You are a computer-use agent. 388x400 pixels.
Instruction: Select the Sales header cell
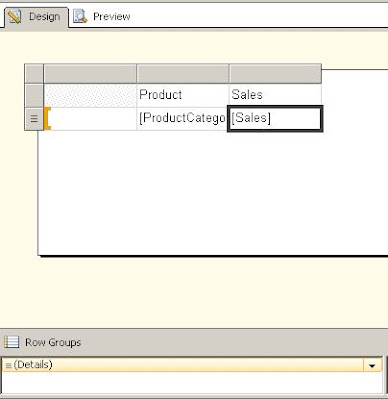click(275, 95)
